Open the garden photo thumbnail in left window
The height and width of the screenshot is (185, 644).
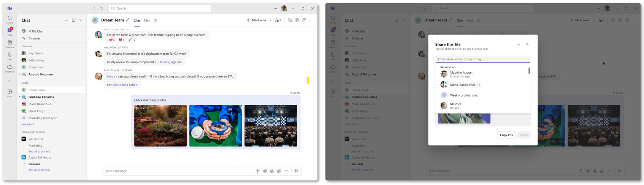160,126
